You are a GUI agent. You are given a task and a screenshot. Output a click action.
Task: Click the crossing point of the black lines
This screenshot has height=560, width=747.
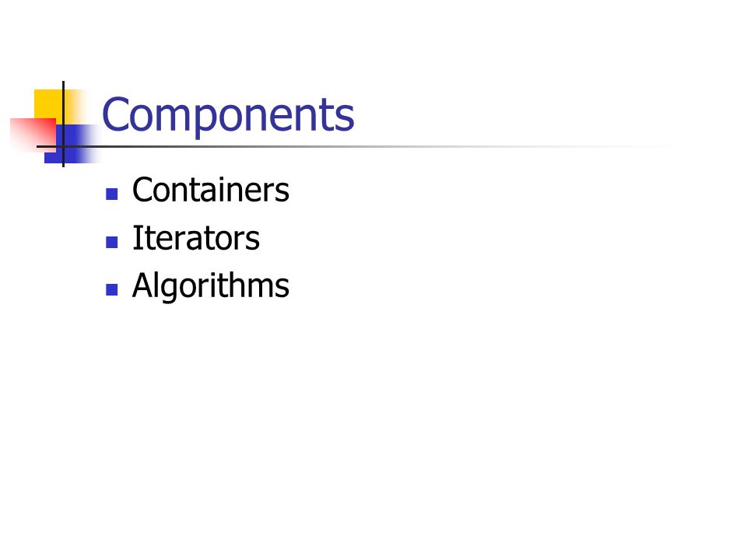pyautogui.click(x=63, y=146)
